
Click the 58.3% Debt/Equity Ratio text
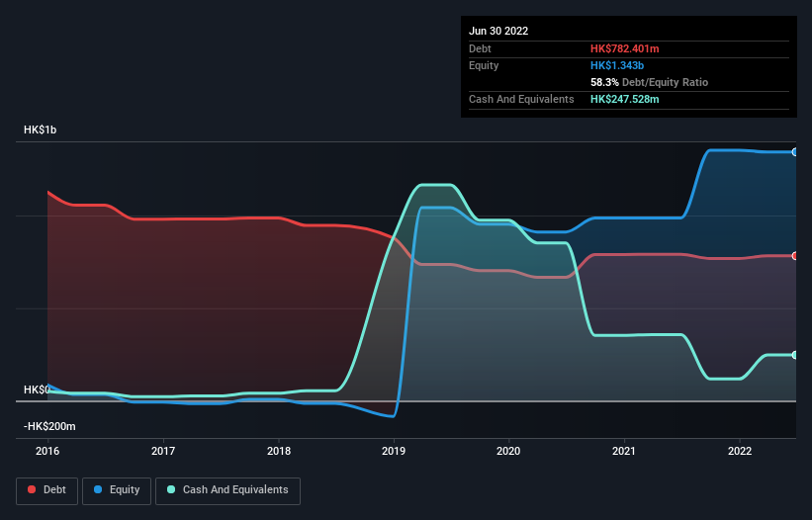649,82
